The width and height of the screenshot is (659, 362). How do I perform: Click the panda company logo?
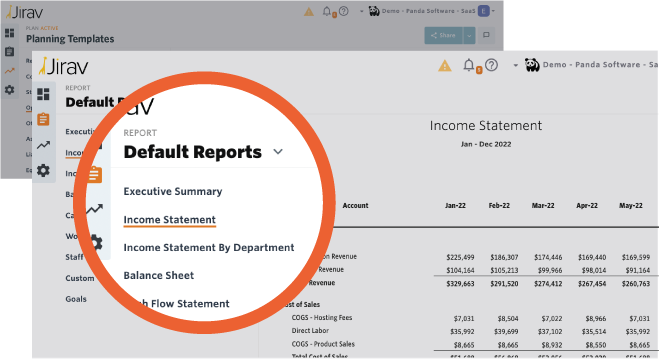(x=532, y=65)
